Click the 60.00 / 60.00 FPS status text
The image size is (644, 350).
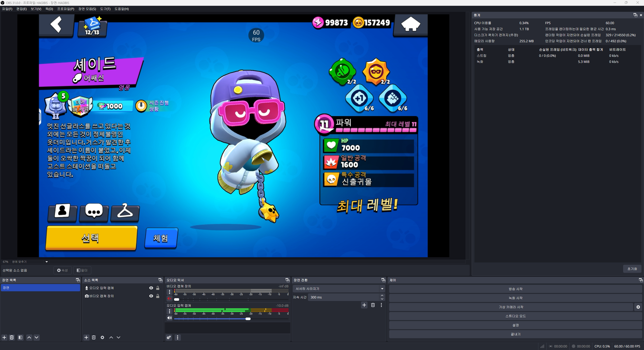[x=627, y=346]
